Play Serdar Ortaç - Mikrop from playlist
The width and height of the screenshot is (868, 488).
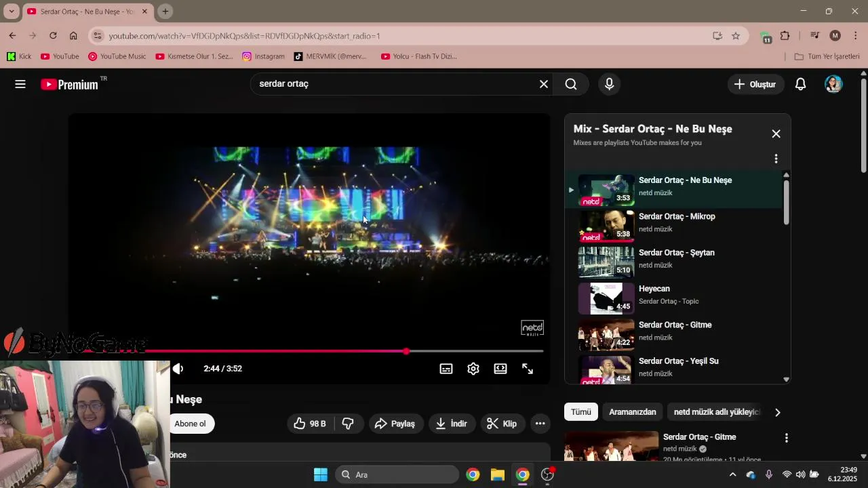(675, 226)
